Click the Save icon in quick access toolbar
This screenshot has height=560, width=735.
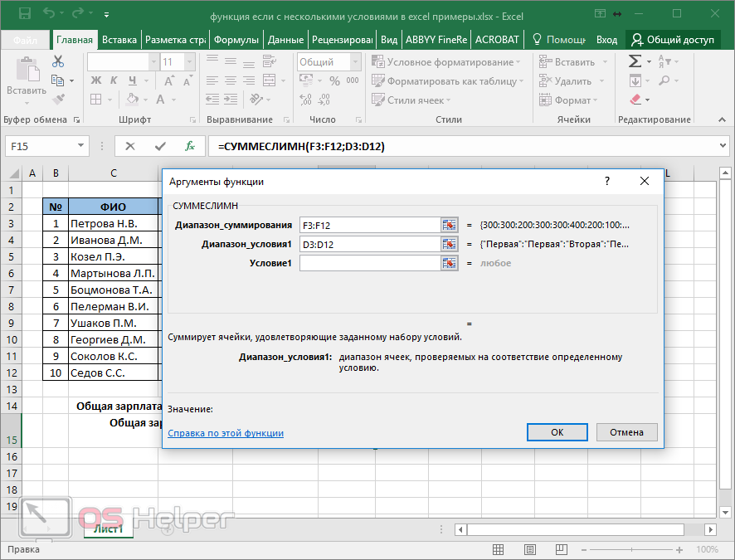[x=24, y=14]
